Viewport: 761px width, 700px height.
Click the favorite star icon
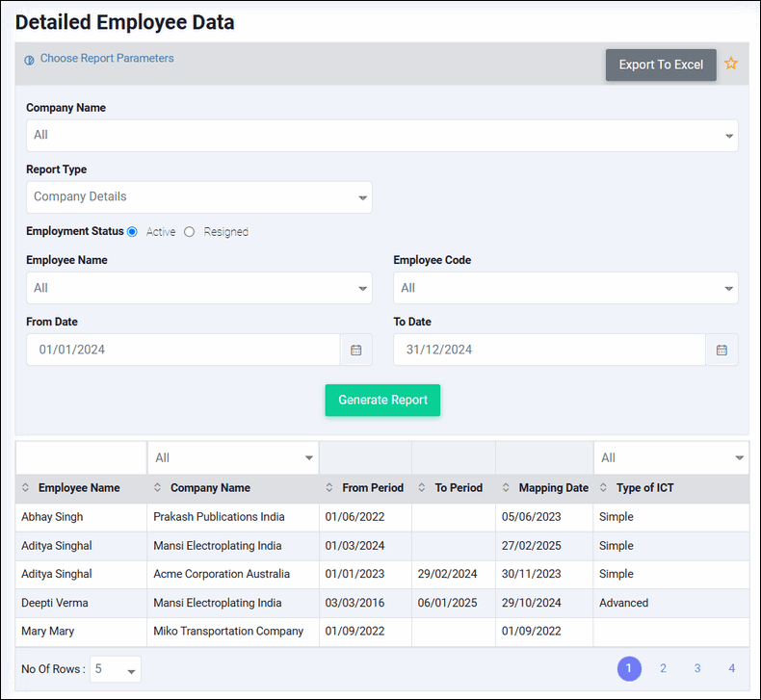730,64
